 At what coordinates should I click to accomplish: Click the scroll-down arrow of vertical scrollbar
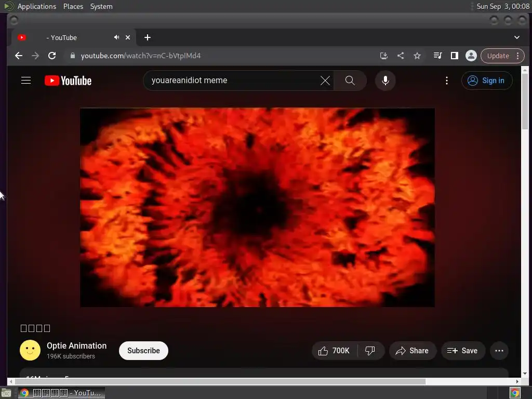pos(525,374)
